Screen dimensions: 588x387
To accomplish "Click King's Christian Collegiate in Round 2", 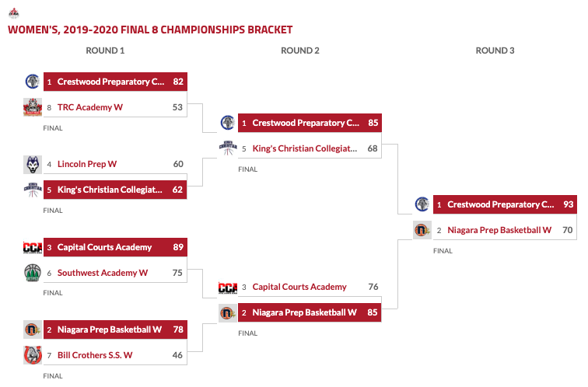I will (x=304, y=148).
